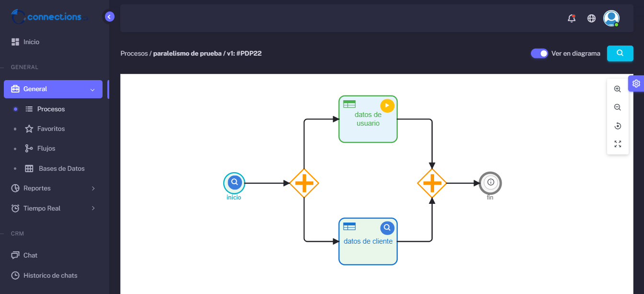
Task: Select the datos de cliente task label
Action: coord(368,241)
